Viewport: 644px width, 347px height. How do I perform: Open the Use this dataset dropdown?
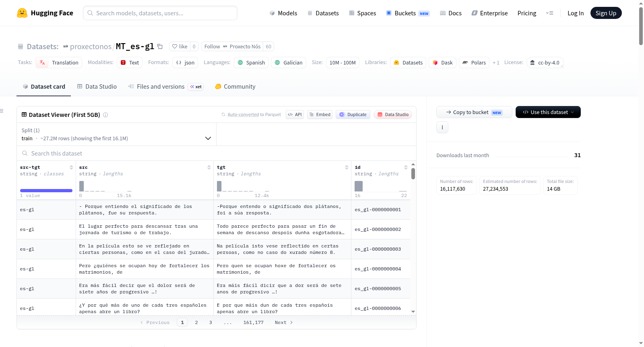click(x=548, y=112)
